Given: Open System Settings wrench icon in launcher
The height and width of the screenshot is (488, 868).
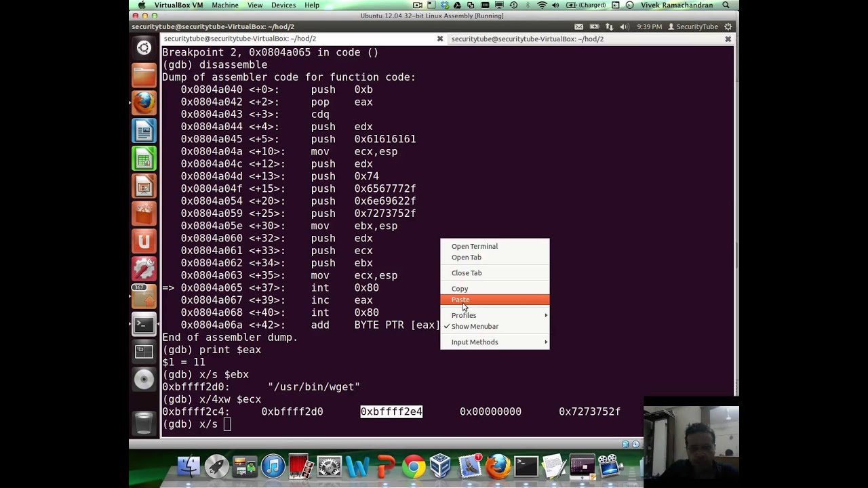Looking at the screenshot, I should pos(144,269).
